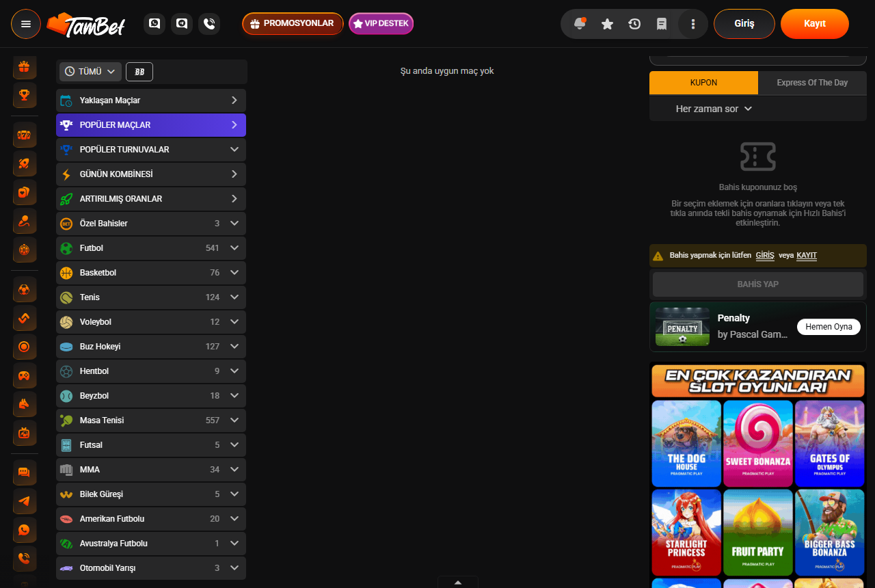Click the phone call icon in top header

[209, 23]
